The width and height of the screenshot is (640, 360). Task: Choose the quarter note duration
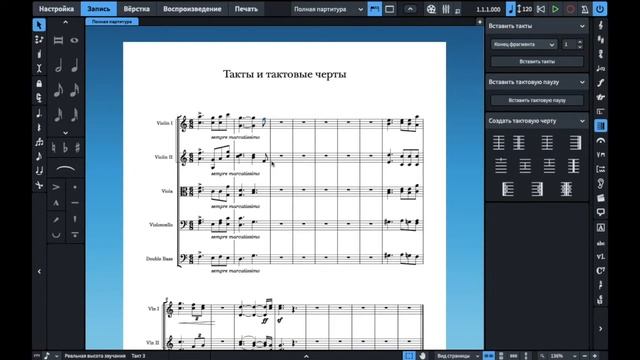[x=74, y=65]
